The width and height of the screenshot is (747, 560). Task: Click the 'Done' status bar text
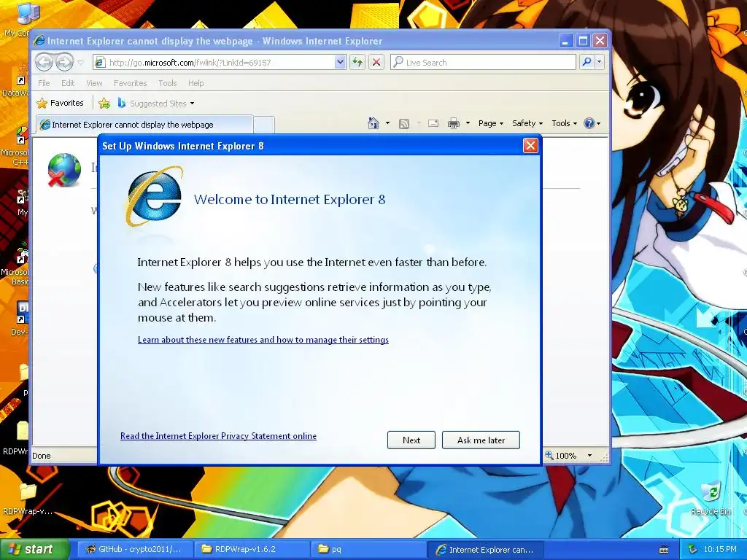(x=42, y=456)
